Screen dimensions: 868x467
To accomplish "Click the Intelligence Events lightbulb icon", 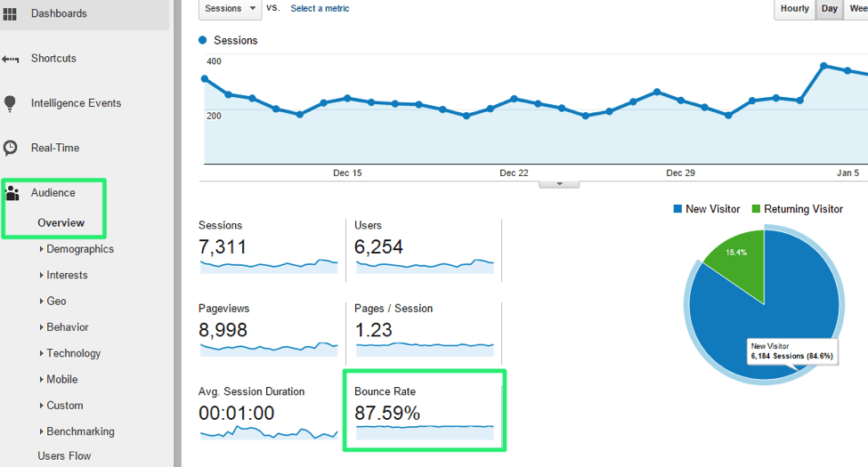I will pos(11,103).
